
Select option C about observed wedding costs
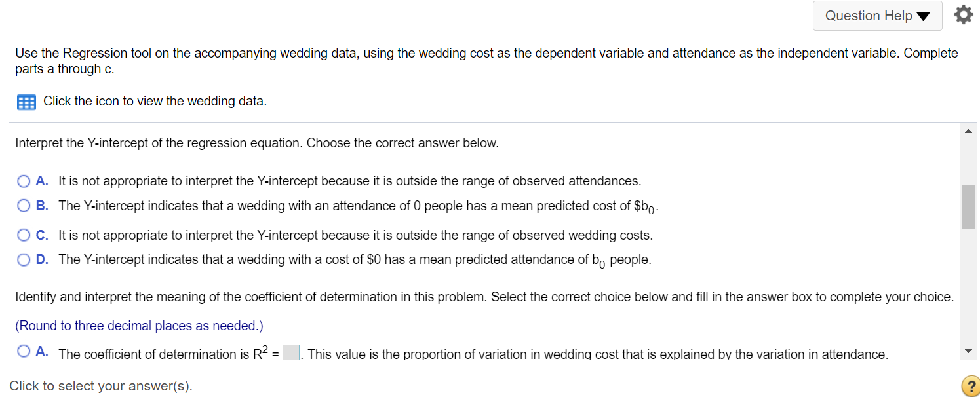click(x=24, y=235)
